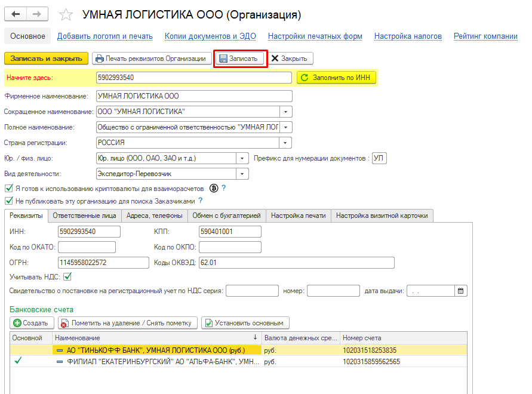Open the calendar picker for дата выдачи

tap(461, 291)
